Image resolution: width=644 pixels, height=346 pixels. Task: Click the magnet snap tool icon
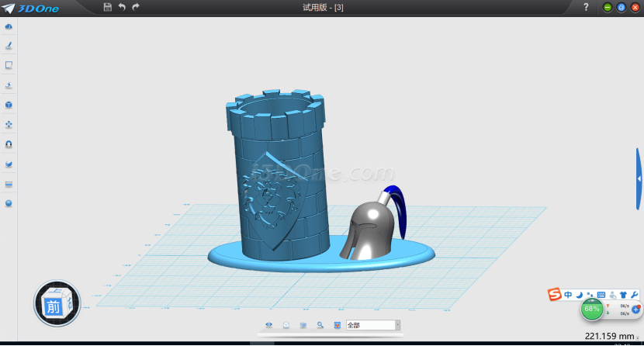click(9, 144)
